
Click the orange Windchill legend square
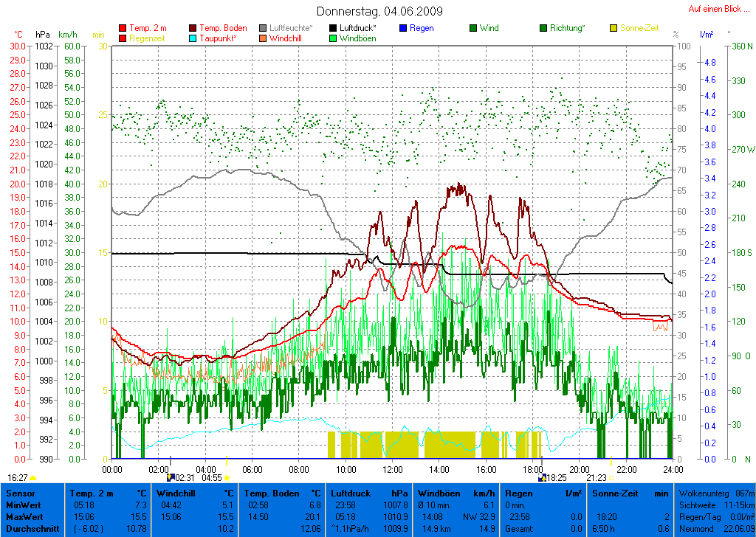pos(264,38)
